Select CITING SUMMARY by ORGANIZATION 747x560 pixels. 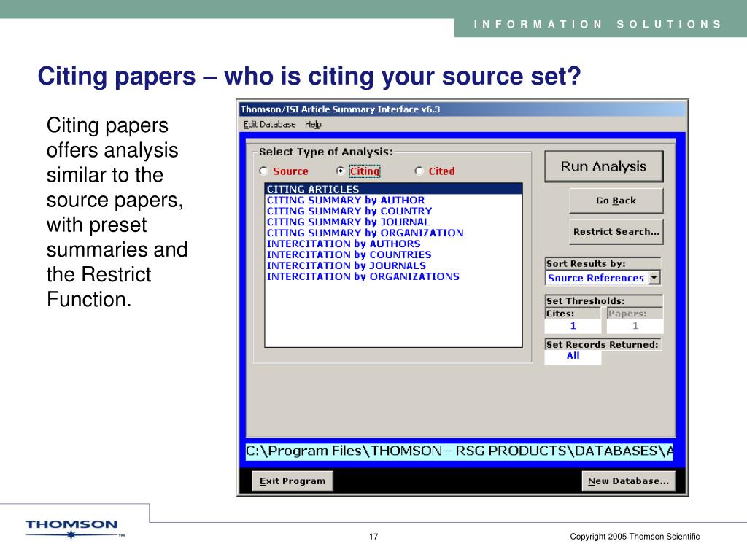point(393,233)
